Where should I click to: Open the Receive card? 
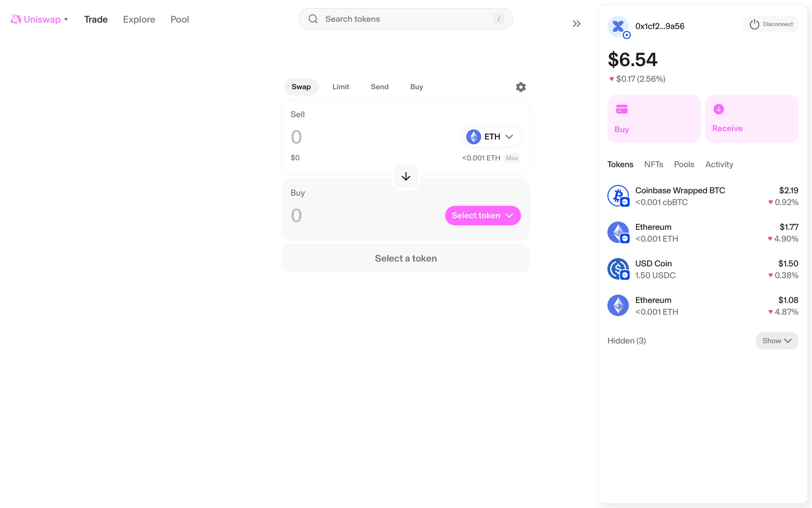tap(752, 119)
